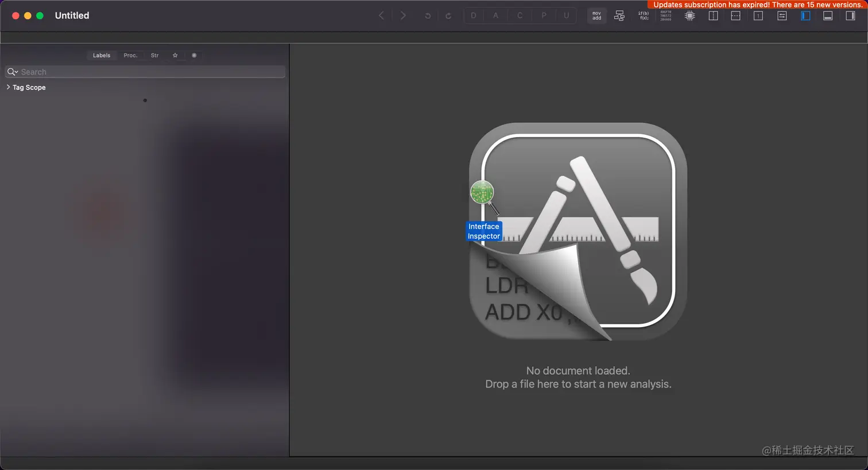Click the redo clockwise arrow

coord(448,16)
